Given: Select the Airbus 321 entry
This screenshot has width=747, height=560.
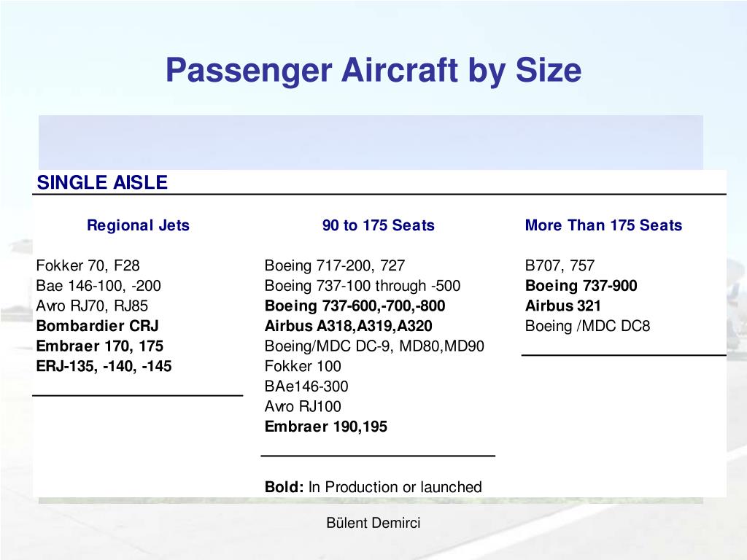Looking at the screenshot, I should 562,306.
